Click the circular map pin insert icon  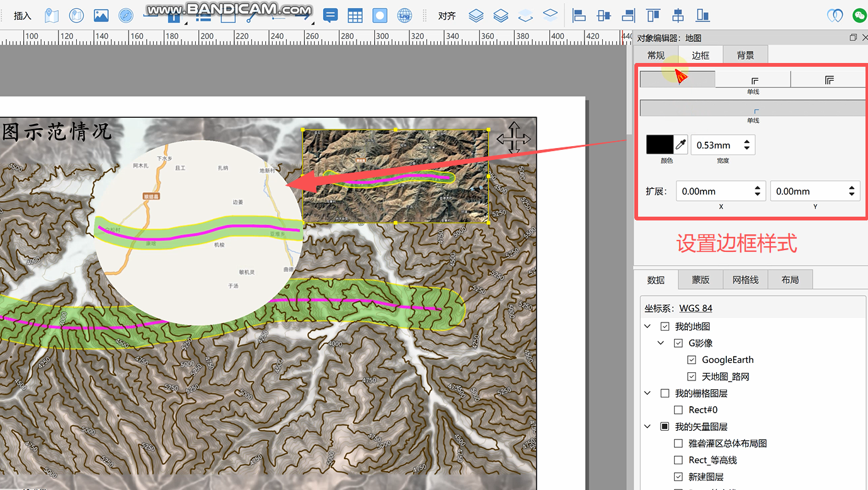pyautogui.click(x=76, y=16)
